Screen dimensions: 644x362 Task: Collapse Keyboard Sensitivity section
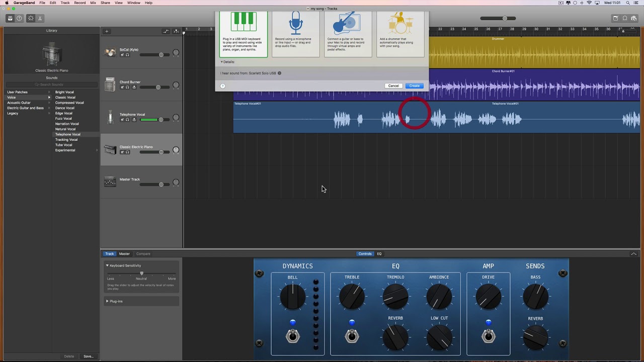click(x=107, y=265)
